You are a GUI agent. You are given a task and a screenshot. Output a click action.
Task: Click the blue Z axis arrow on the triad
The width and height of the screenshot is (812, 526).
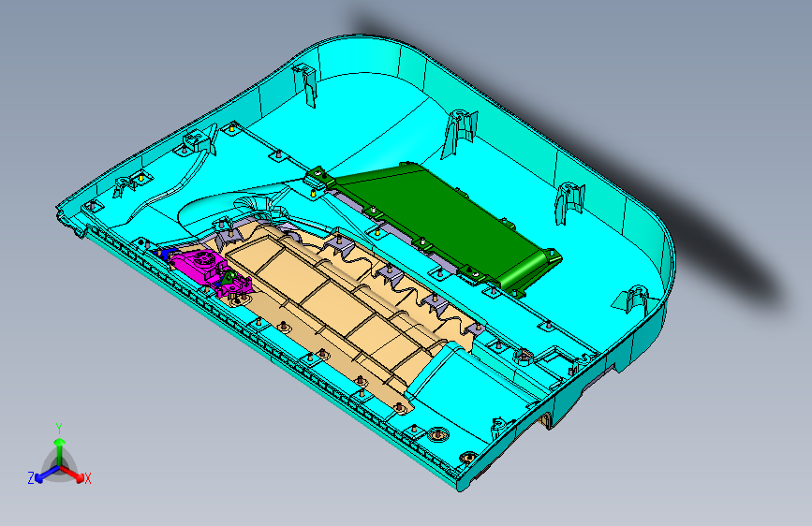click(x=47, y=475)
